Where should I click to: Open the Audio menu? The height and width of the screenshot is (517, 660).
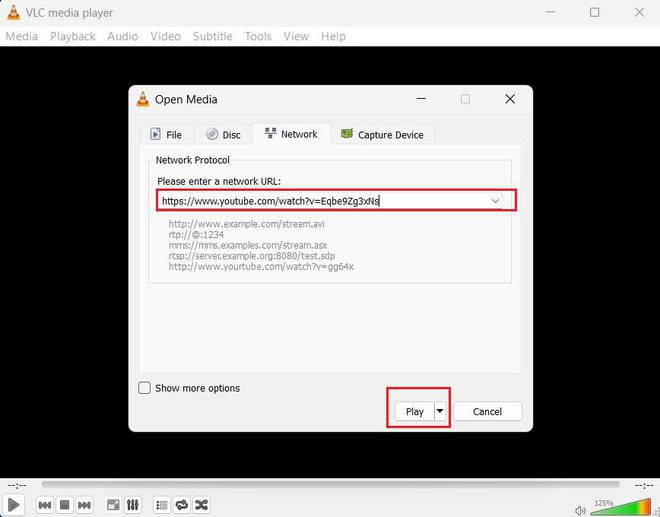click(122, 36)
